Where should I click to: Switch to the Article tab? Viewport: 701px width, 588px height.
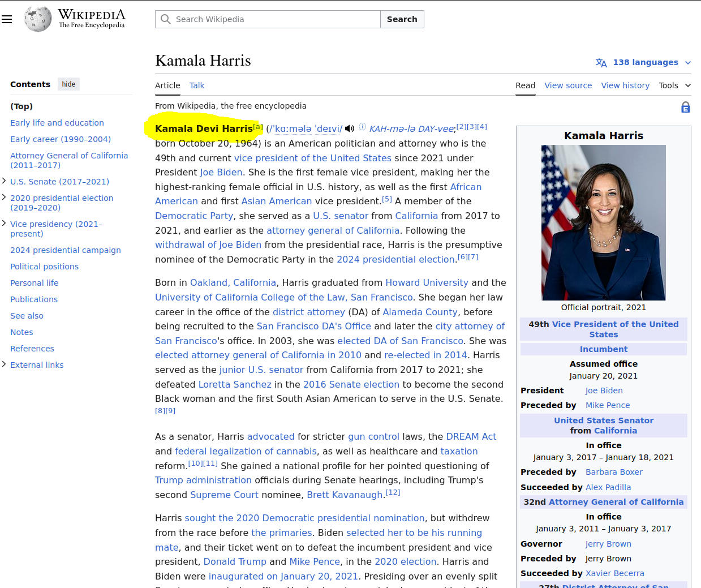click(167, 85)
